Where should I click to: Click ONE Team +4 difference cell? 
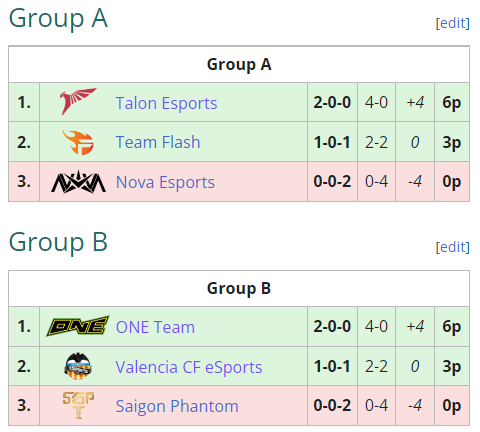coord(415,326)
